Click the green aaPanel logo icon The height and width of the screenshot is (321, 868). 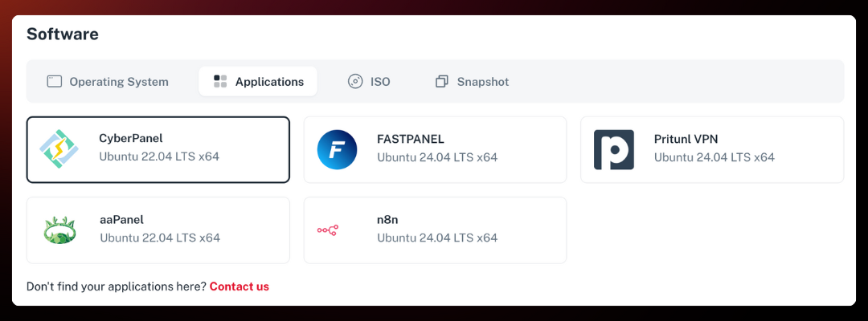[x=59, y=230]
